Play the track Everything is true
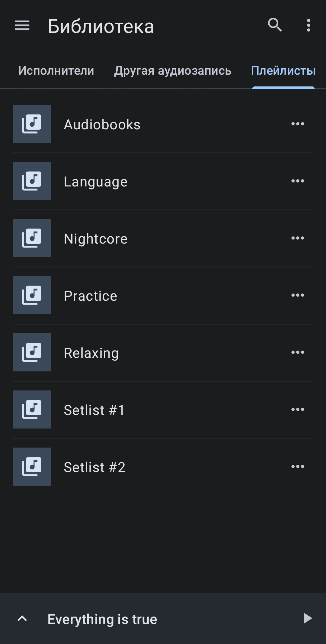Viewport: 326px width, 644px height. 307,618
